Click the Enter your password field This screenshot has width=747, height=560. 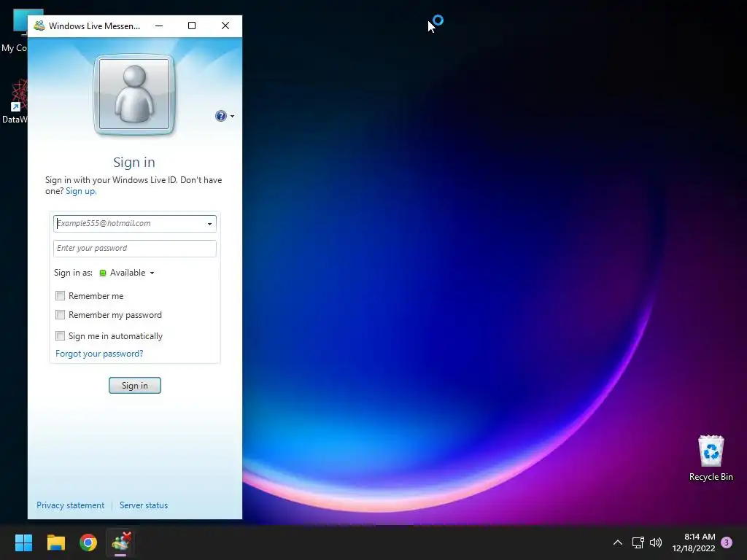pos(135,248)
